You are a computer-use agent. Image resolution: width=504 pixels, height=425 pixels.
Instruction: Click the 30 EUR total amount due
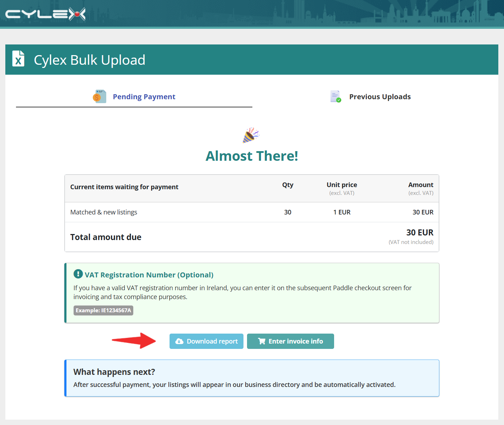pos(420,233)
